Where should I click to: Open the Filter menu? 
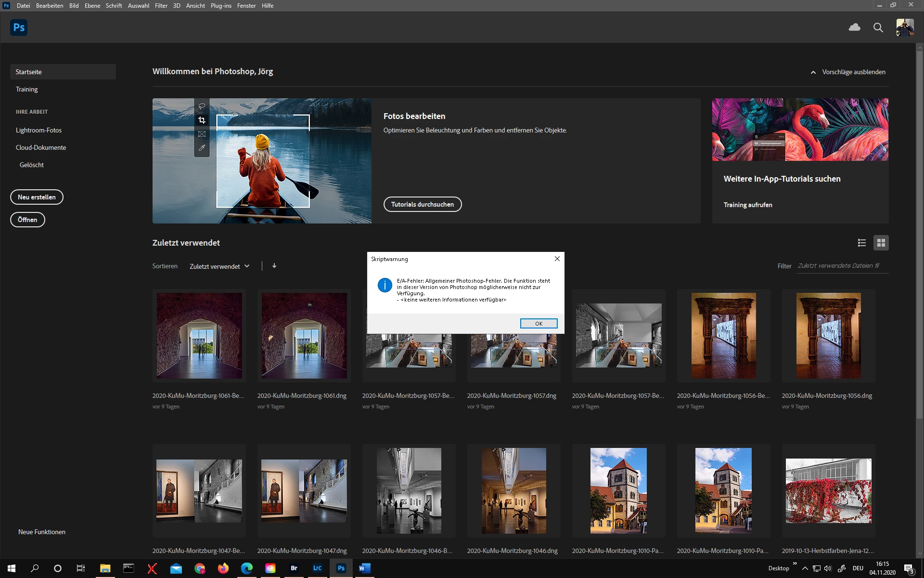(x=161, y=6)
